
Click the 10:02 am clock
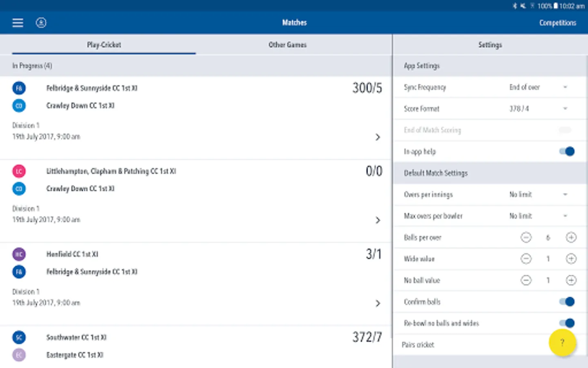pos(572,6)
